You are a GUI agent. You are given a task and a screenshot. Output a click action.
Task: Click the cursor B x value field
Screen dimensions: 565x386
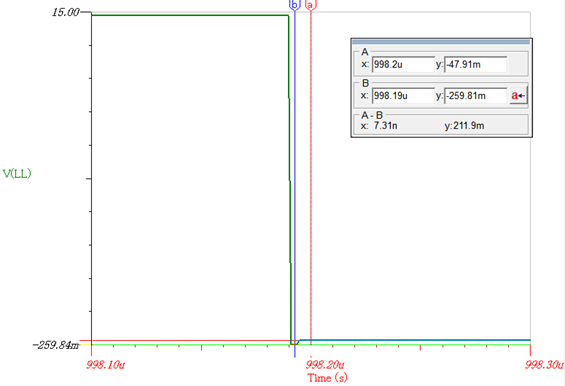click(x=403, y=96)
